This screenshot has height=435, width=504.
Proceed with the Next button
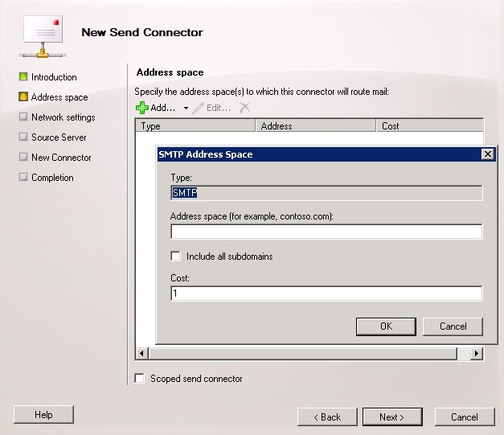pos(392,417)
